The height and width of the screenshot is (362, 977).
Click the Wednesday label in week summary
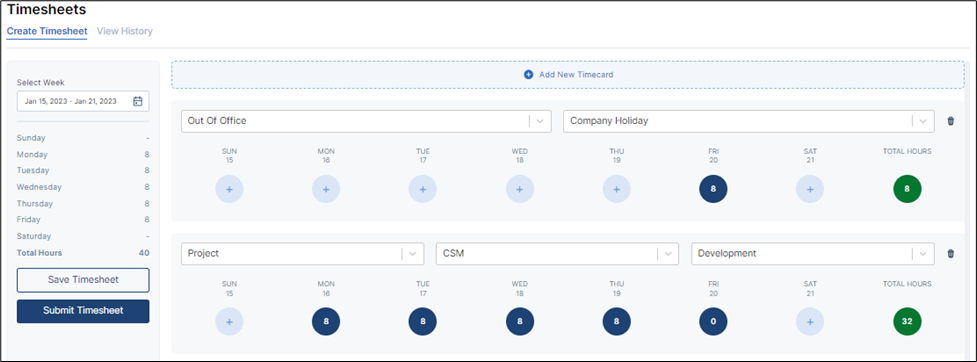39,187
